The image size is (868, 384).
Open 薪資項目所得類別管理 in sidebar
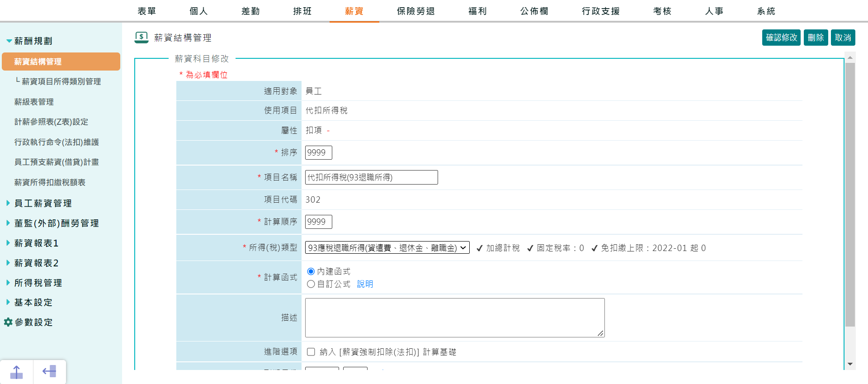pos(61,81)
